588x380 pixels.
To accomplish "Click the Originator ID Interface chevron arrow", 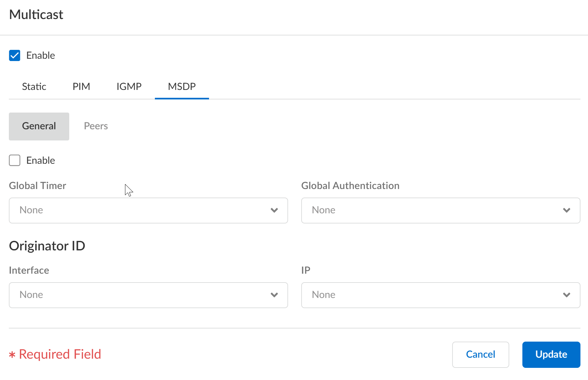I will [274, 295].
